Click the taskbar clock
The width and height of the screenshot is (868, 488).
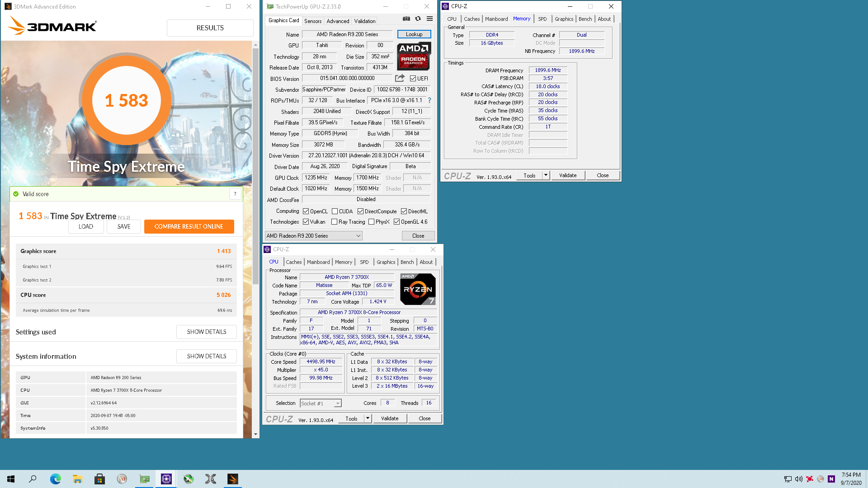pos(851,479)
